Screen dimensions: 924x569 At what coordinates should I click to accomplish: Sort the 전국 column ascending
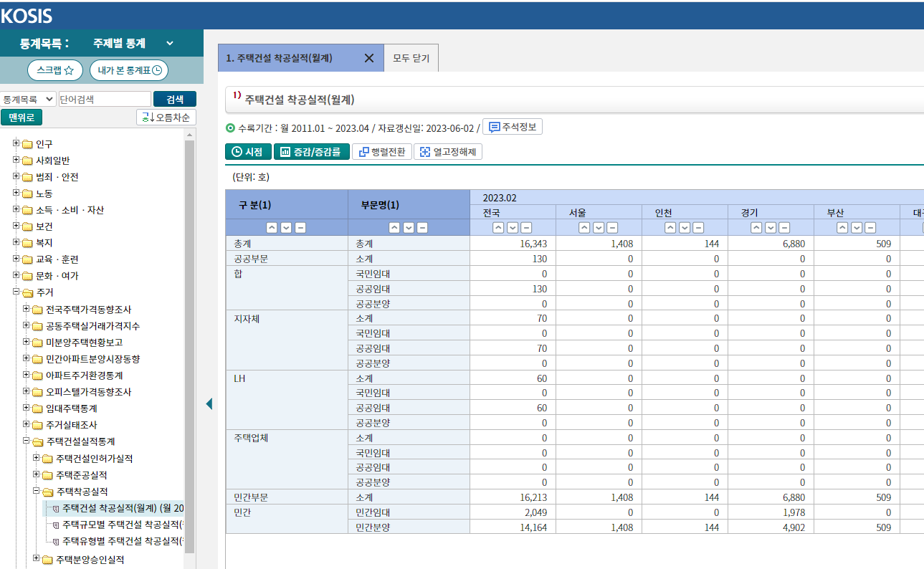click(498, 228)
